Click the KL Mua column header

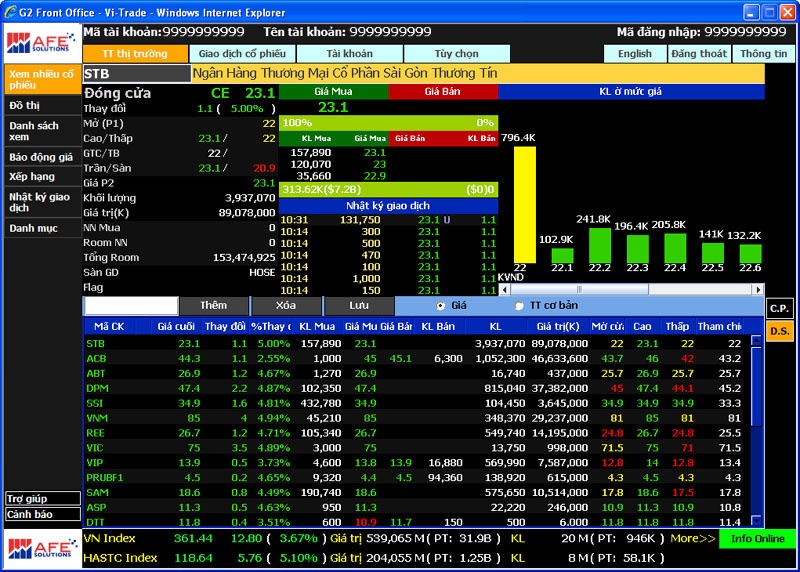click(x=317, y=327)
